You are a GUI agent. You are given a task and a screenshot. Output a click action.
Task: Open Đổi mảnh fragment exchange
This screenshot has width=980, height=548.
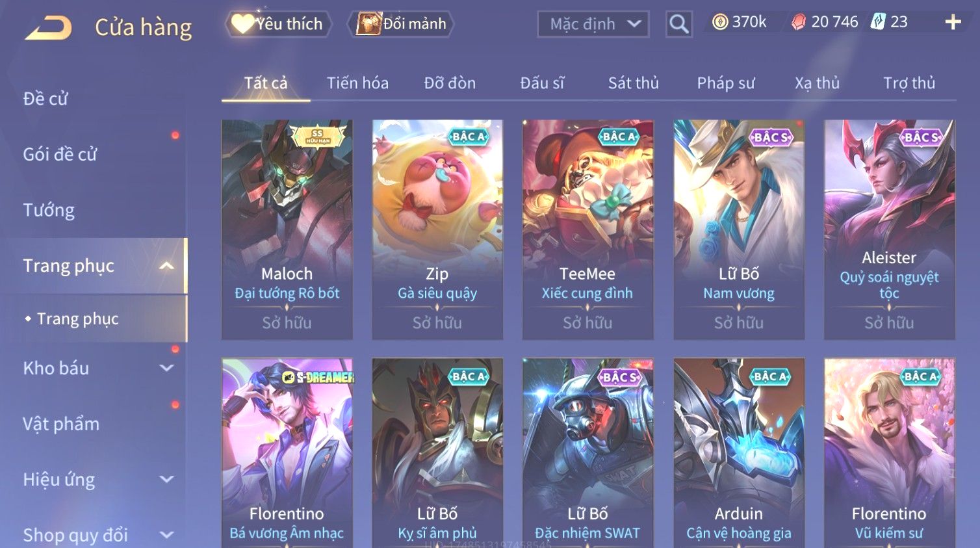401,24
